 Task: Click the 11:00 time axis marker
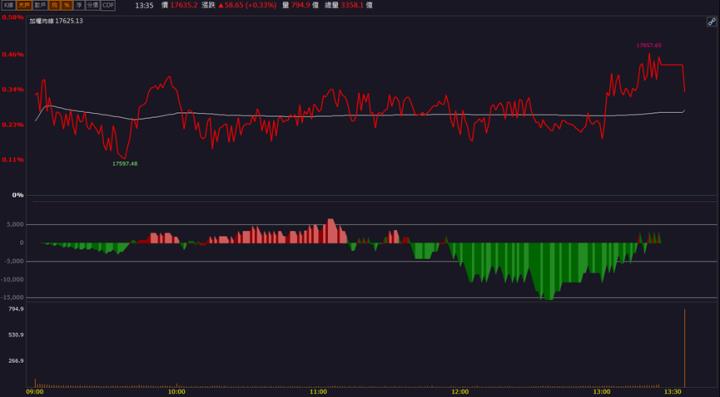[318, 391]
